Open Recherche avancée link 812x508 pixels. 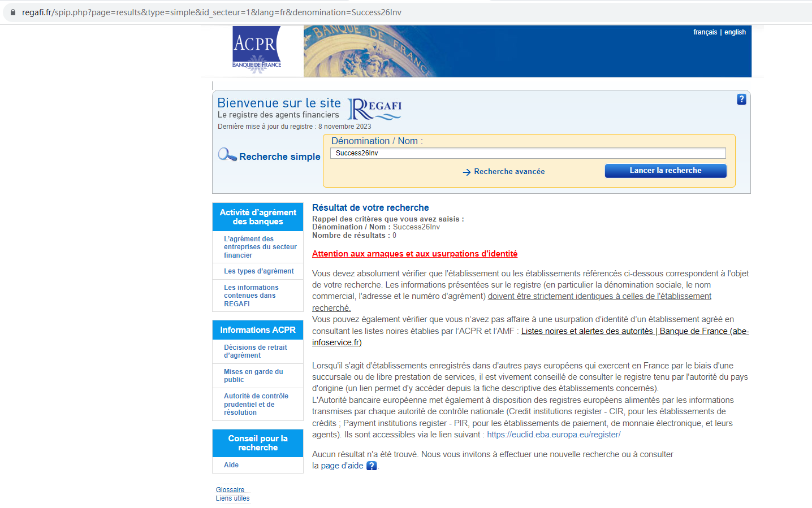(x=509, y=172)
